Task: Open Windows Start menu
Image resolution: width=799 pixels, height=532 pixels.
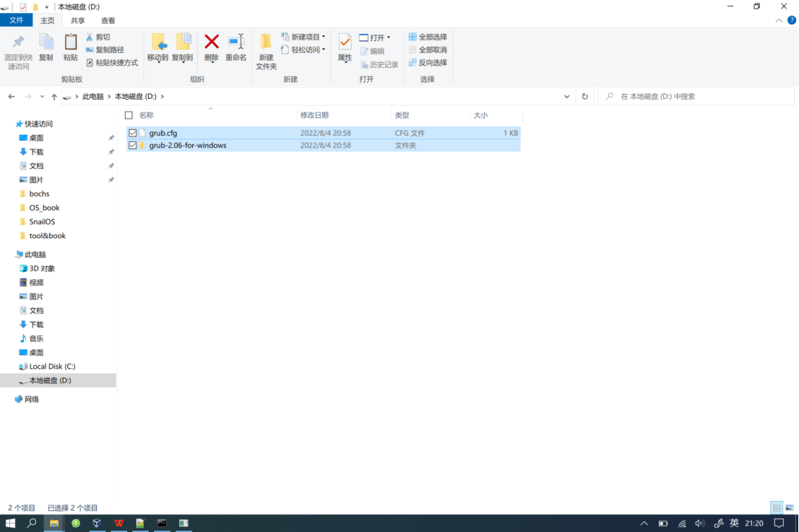Action: coord(10,523)
